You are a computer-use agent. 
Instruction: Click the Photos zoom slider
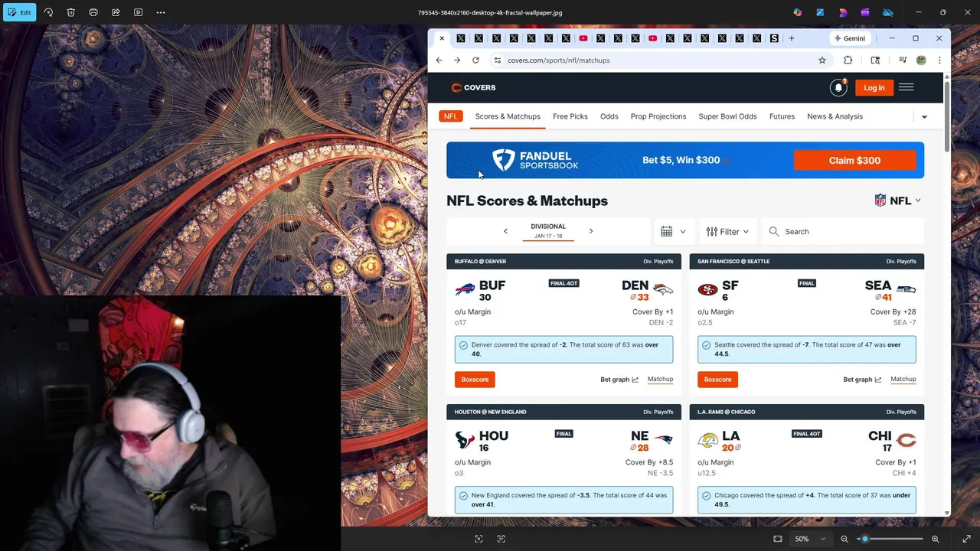tap(890, 539)
